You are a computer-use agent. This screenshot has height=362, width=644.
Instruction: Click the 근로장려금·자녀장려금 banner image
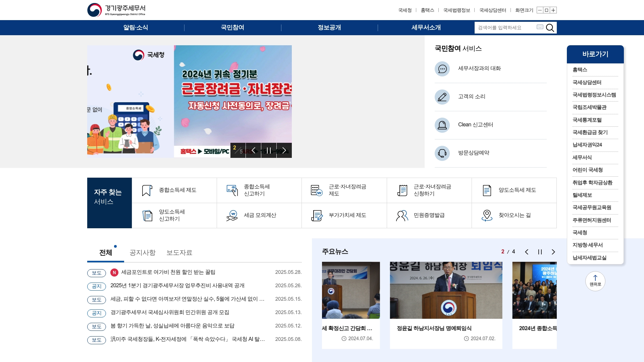(x=233, y=101)
